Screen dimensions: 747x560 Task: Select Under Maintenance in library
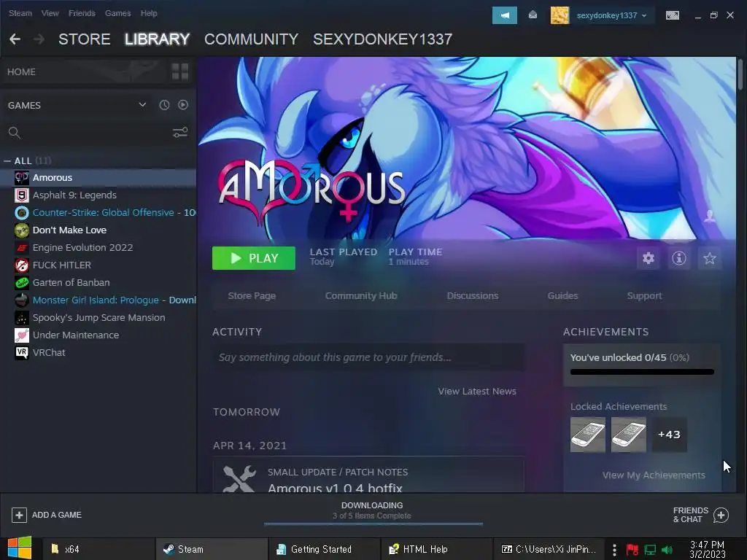point(98,335)
